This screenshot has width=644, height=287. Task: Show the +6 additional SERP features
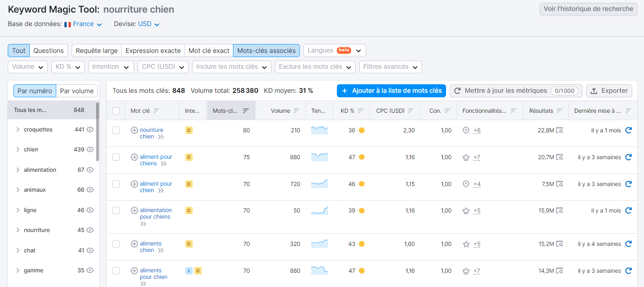(477, 130)
